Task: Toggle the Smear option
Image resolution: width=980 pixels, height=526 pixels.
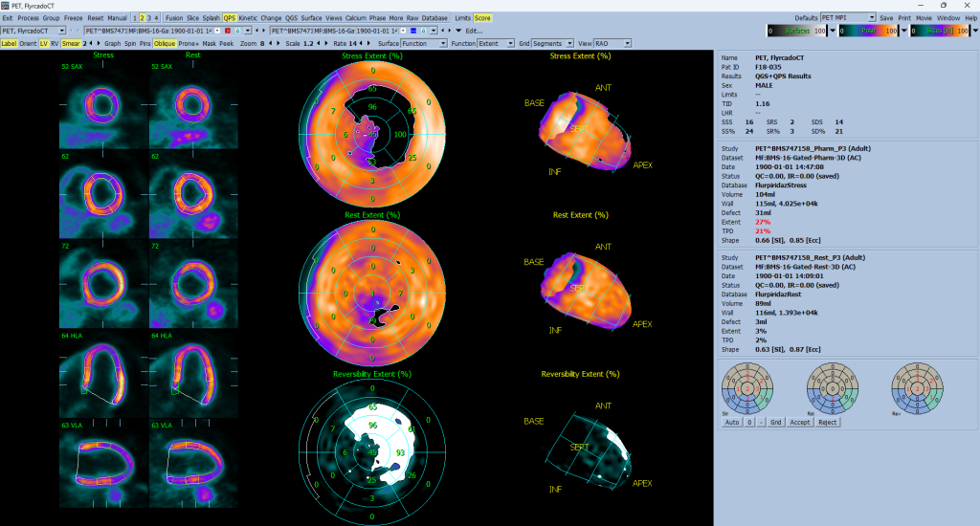Action: tap(71, 43)
